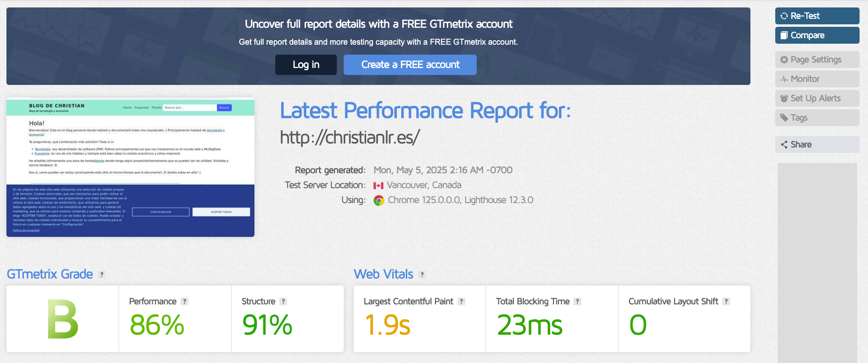Click the Log in button
This screenshot has height=363, width=868.
(x=306, y=65)
